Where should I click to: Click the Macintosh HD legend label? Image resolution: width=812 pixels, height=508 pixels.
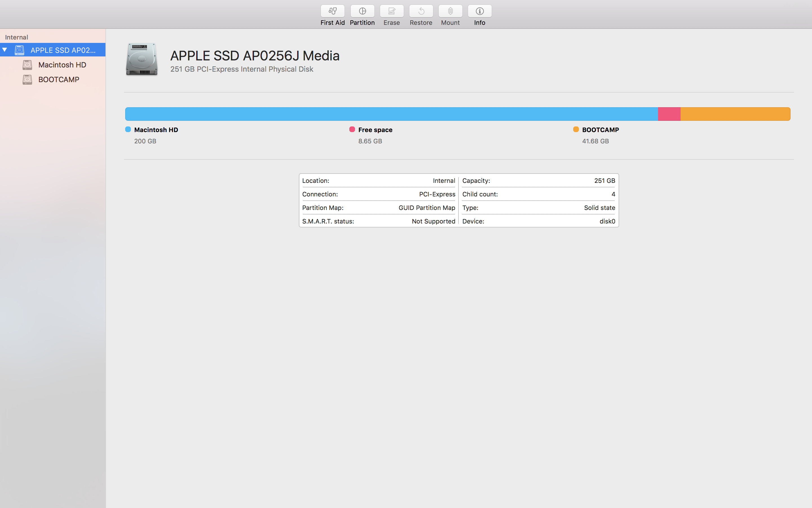pos(156,130)
